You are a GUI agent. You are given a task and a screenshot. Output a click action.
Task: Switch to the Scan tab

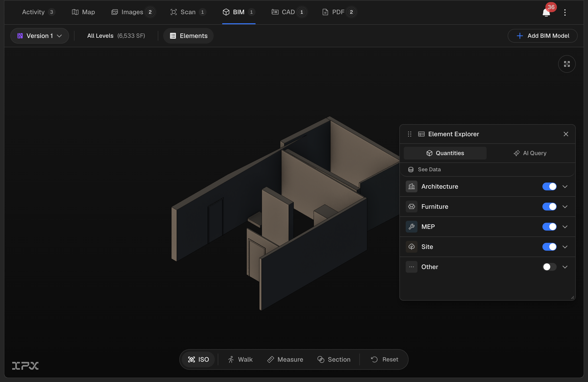coord(188,12)
